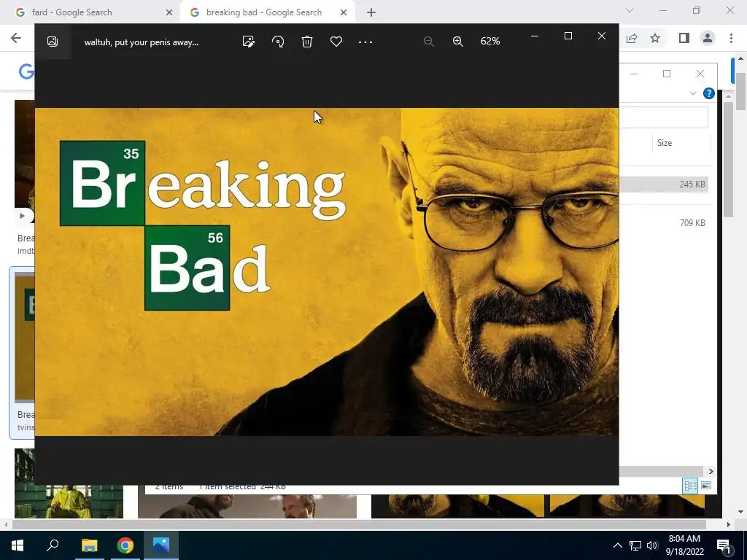Open the Windows Start menu
Image resolution: width=747 pixels, height=560 pixels.
point(18,545)
